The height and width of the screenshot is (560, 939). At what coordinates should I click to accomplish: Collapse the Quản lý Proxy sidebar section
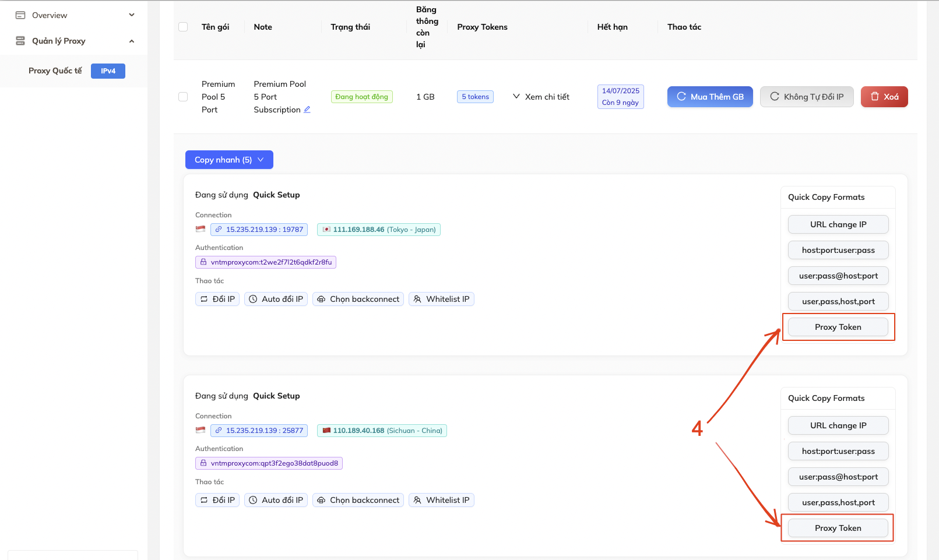[132, 41]
